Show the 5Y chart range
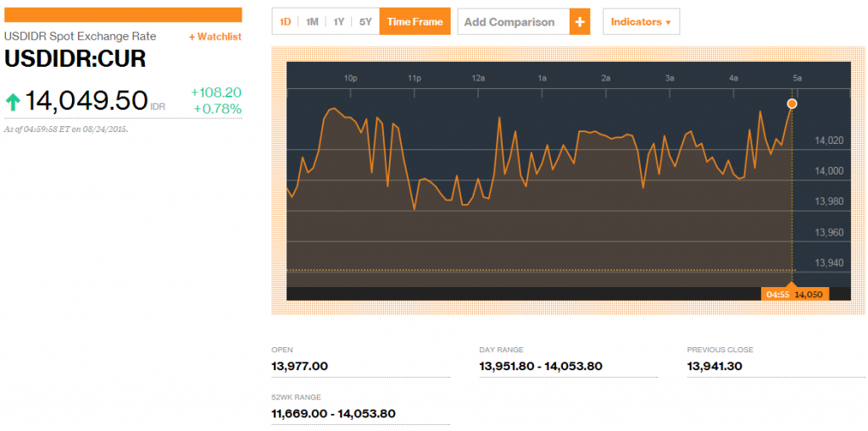The height and width of the screenshot is (431, 868). pyautogui.click(x=365, y=22)
